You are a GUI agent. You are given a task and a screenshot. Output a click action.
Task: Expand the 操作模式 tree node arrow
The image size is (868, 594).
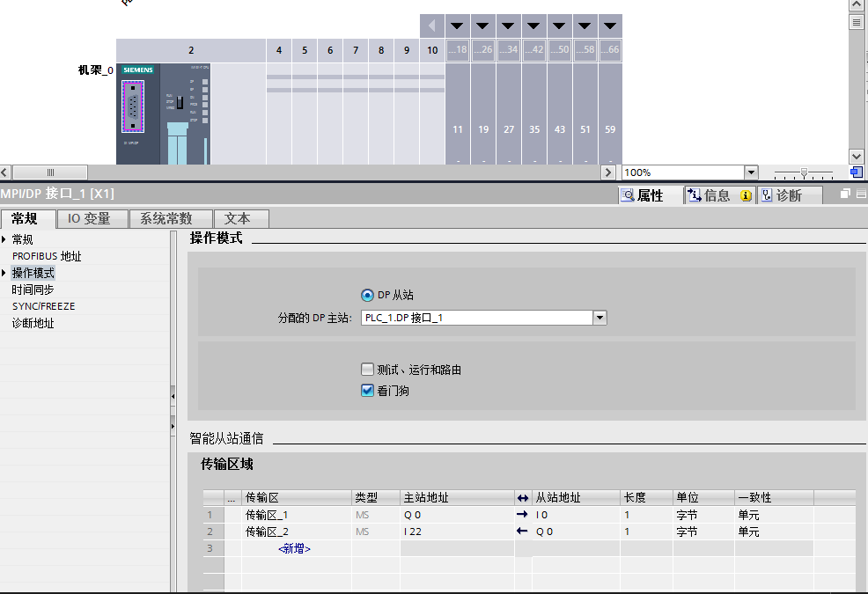(4, 273)
